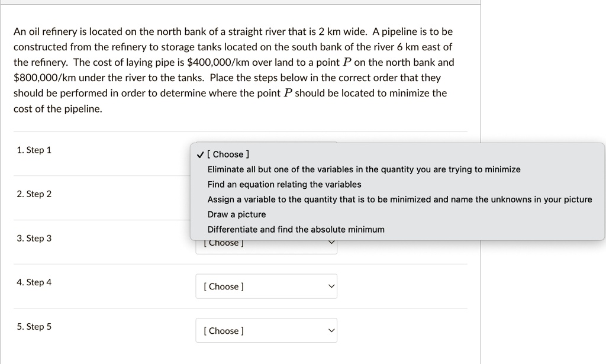Click the '4. Step 4' label

click(34, 282)
